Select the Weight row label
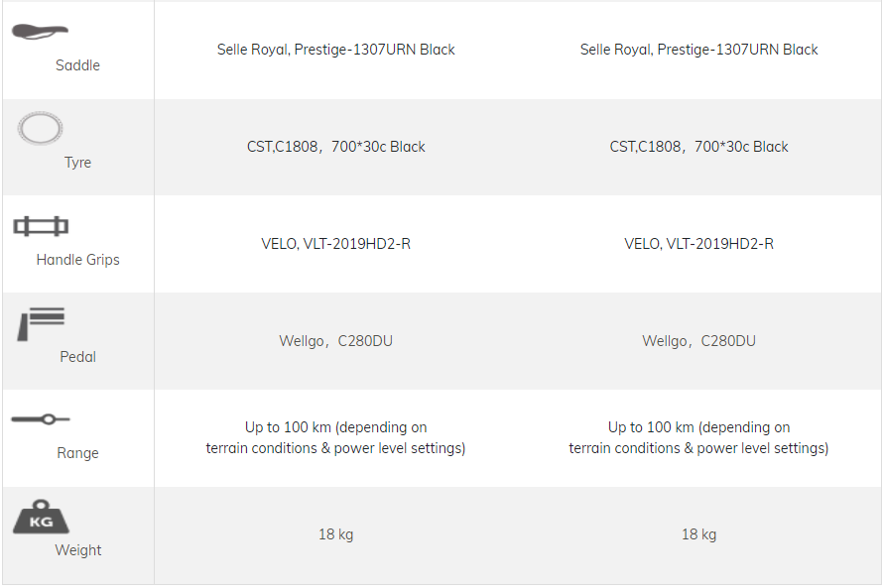The height and width of the screenshot is (588, 883). [77, 550]
